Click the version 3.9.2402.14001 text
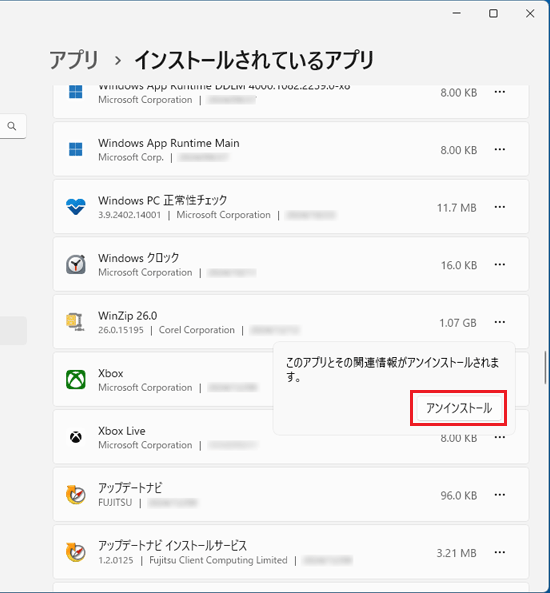The width and height of the screenshot is (550, 593). (129, 215)
